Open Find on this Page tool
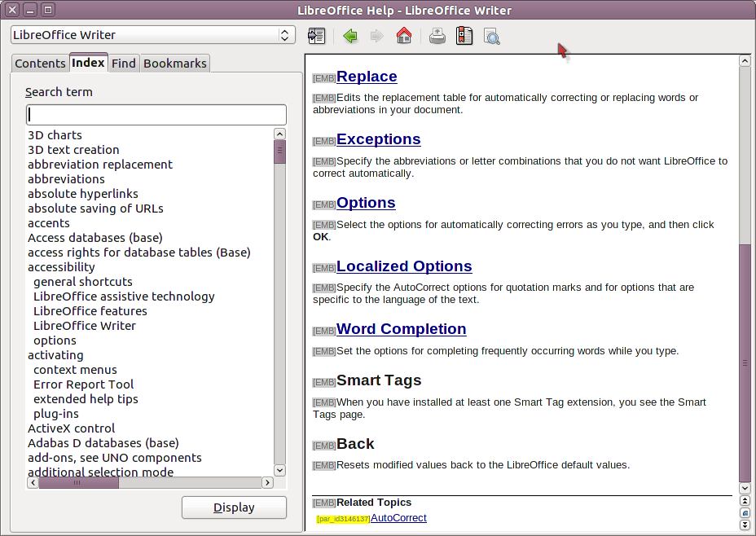The width and height of the screenshot is (756, 536). pyautogui.click(x=491, y=36)
